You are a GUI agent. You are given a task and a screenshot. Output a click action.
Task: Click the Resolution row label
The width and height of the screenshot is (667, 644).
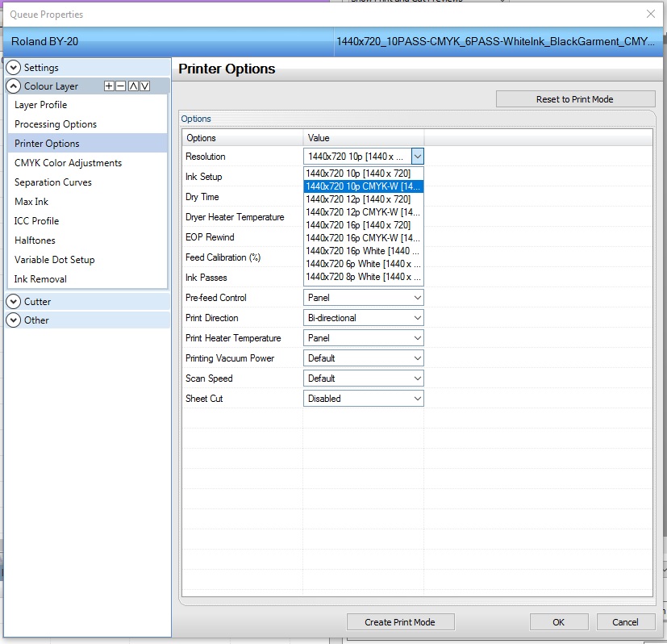pos(206,157)
